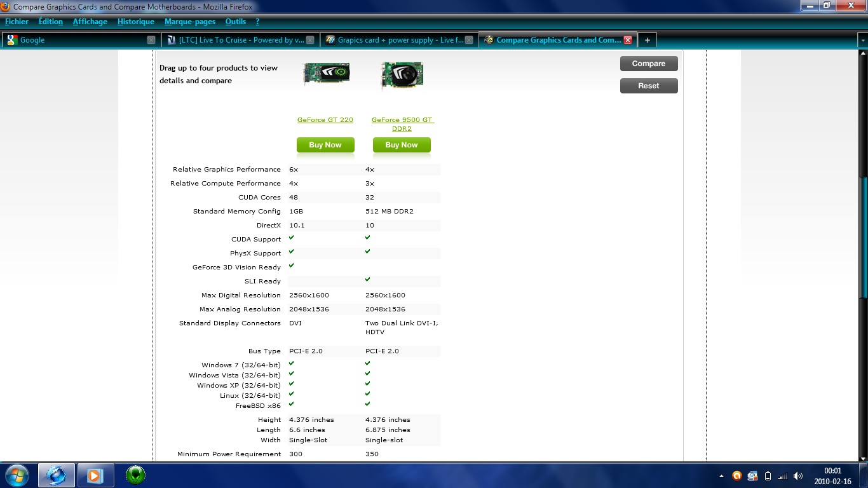
Task: Click the NVIDIA favicon on the active tab
Action: pos(489,40)
